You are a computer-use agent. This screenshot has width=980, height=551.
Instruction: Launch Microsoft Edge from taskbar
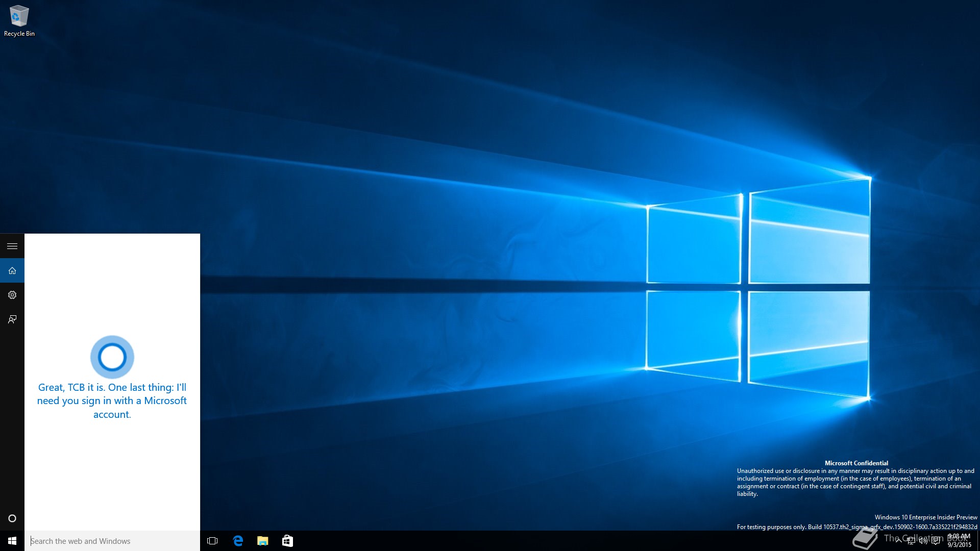238,541
